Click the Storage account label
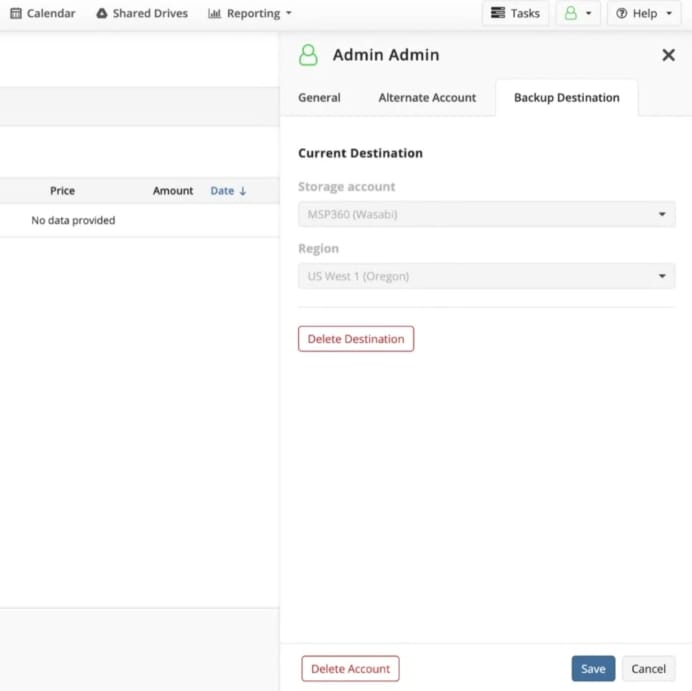 346,187
